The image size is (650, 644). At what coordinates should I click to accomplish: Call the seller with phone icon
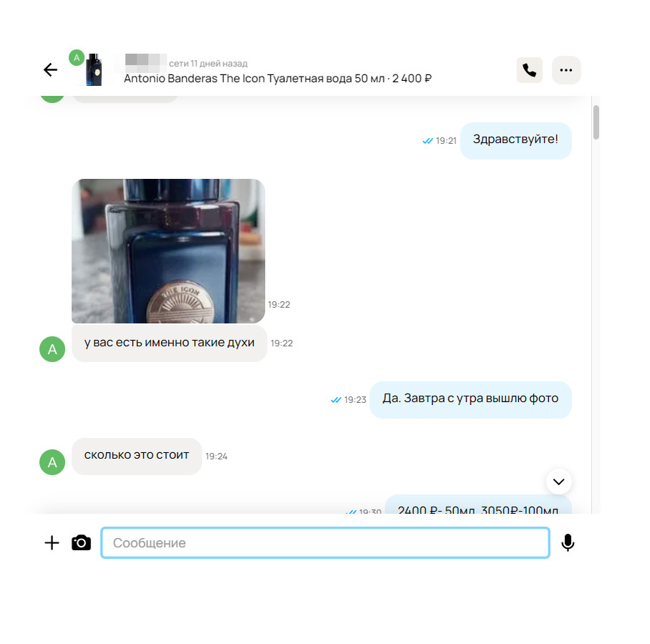(529, 70)
